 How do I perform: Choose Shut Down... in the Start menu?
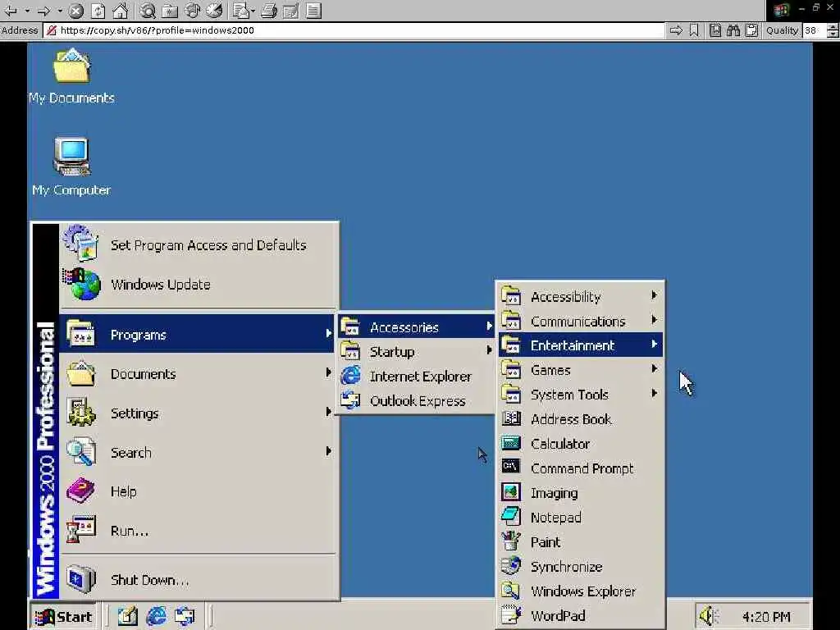197,580
